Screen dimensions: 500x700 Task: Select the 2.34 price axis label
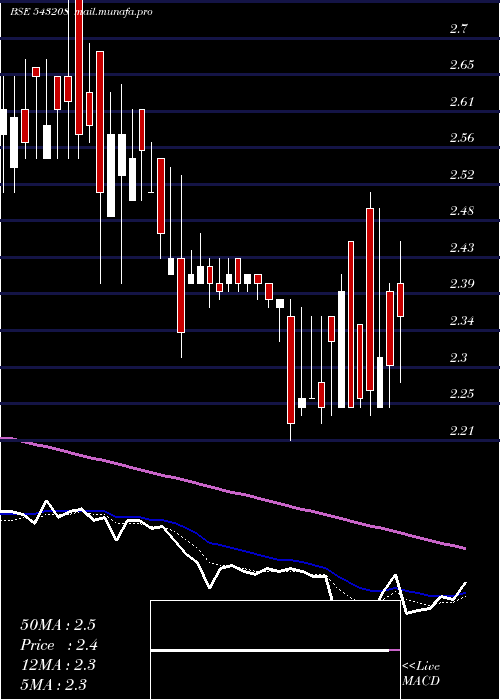pyautogui.click(x=462, y=321)
